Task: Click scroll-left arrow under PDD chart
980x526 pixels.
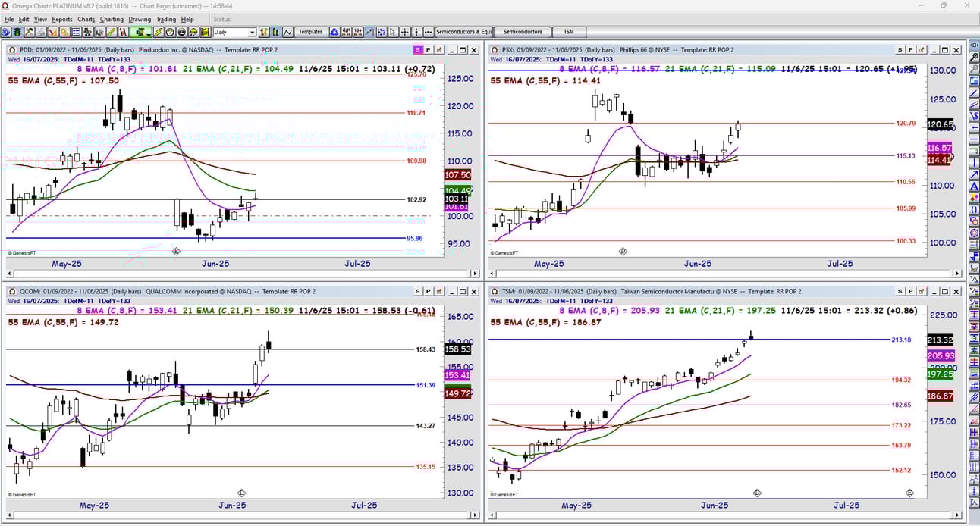Action: [10, 274]
